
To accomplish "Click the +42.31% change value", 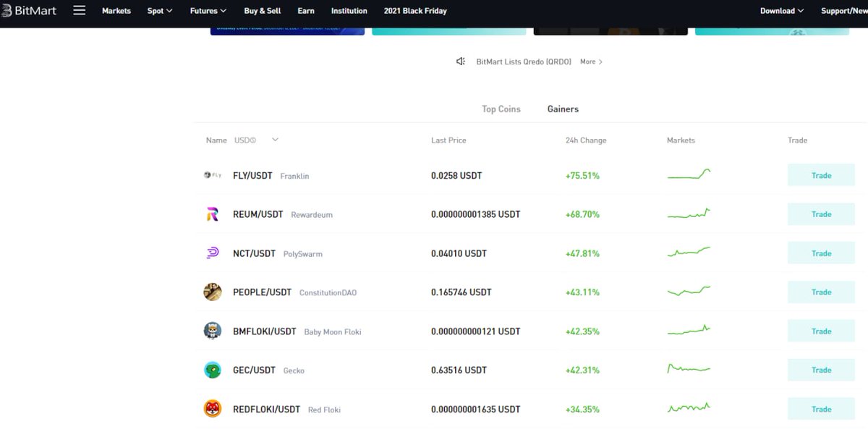I will 582,370.
